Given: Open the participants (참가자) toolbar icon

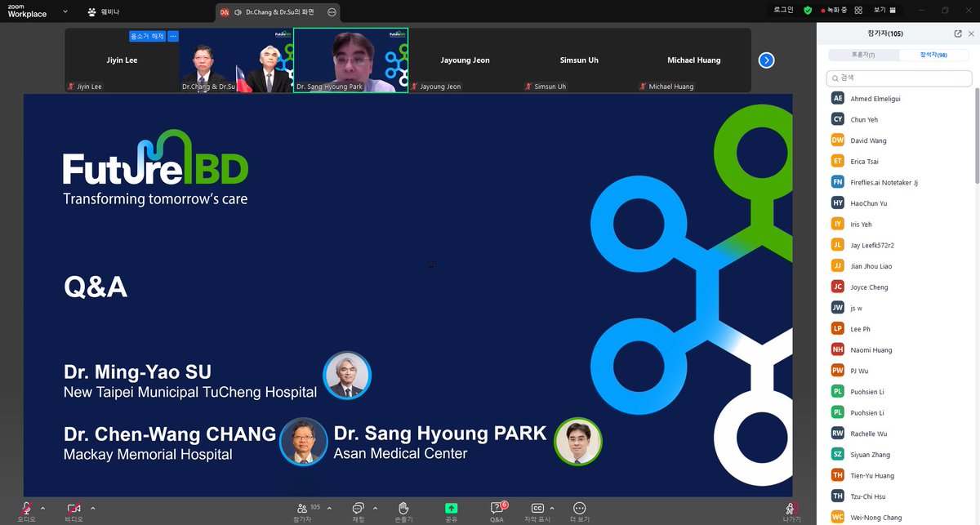Looking at the screenshot, I should coord(303,508).
